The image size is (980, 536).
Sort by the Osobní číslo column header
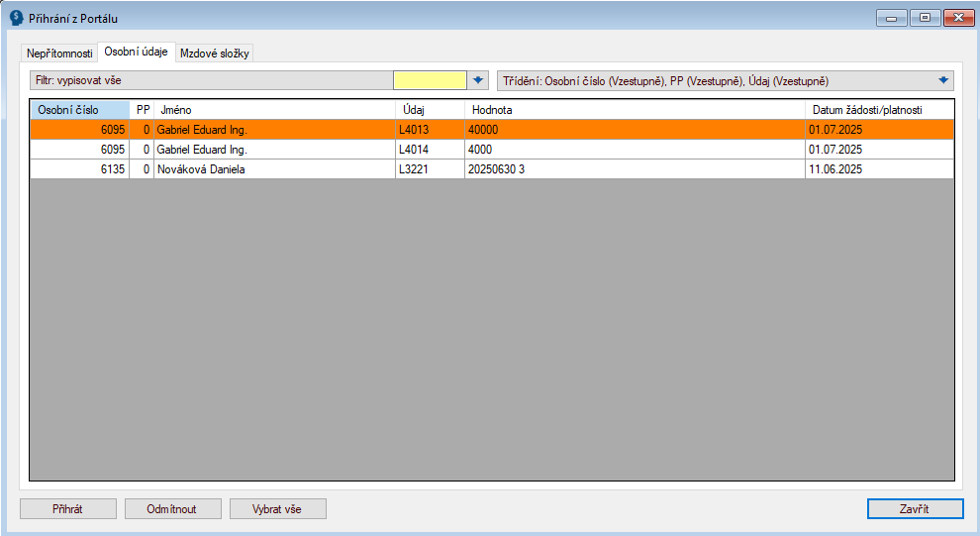[x=79, y=109]
